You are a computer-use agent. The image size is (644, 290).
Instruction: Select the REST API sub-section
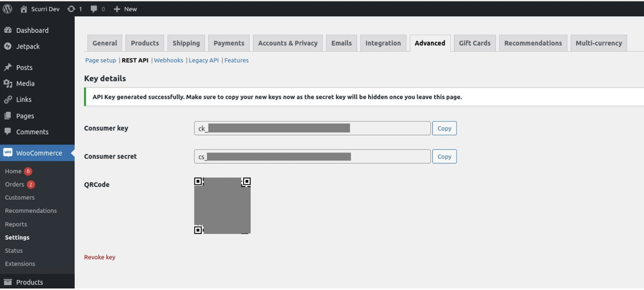tap(135, 60)
